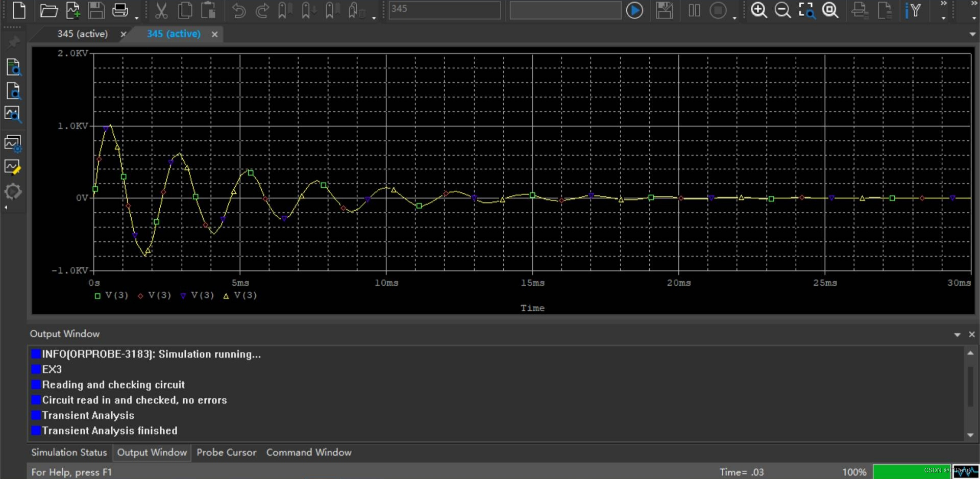Stop the simulation
The height and width of the screenshot is (479, 980).
tap(718, 10)
